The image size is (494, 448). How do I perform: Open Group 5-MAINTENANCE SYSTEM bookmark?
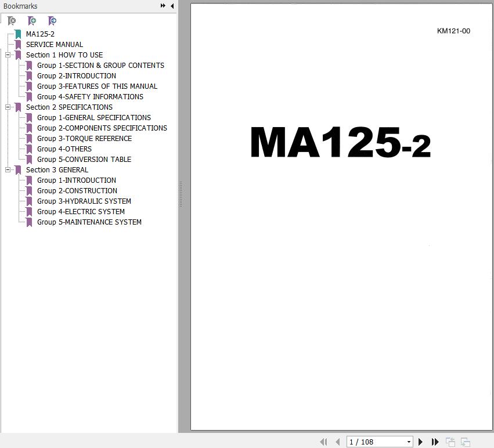point(89,222)
